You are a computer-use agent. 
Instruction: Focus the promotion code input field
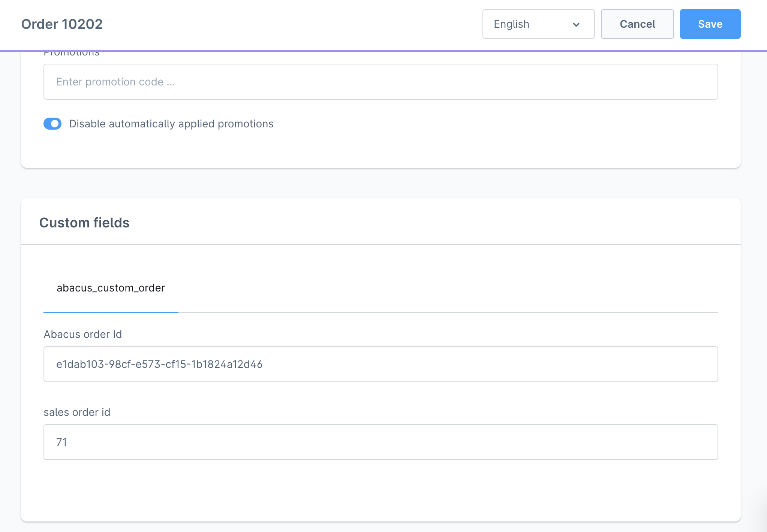[x=381, y=82]
